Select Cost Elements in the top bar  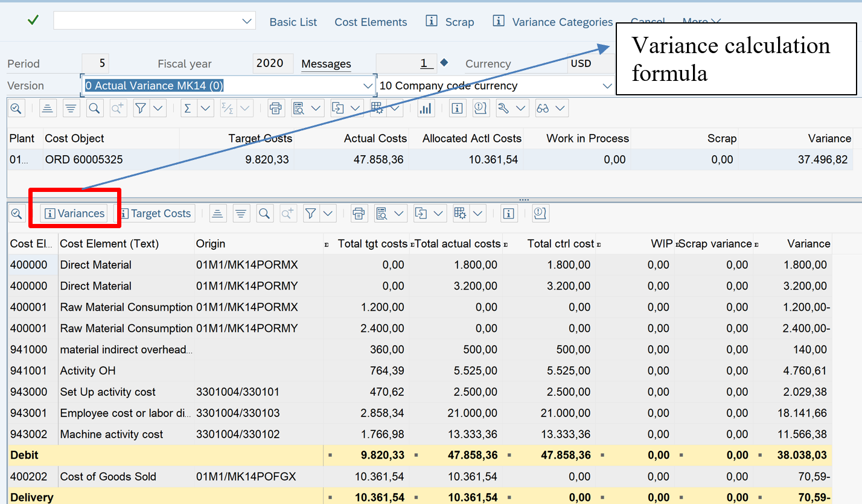tap(371, 22)
